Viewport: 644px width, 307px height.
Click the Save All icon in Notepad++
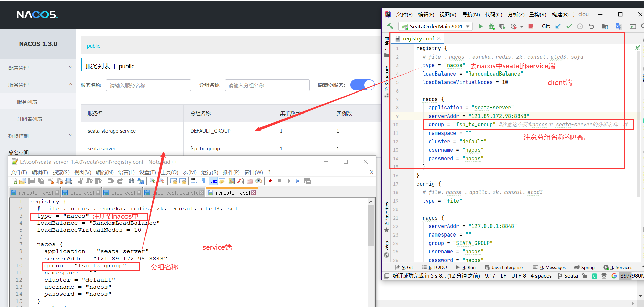click(41, 181)
